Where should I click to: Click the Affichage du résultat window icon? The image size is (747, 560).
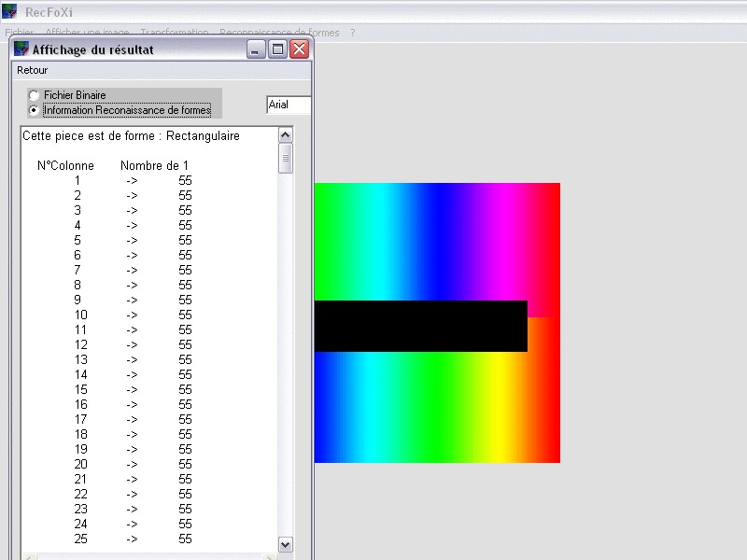click(x=21, y=49)
